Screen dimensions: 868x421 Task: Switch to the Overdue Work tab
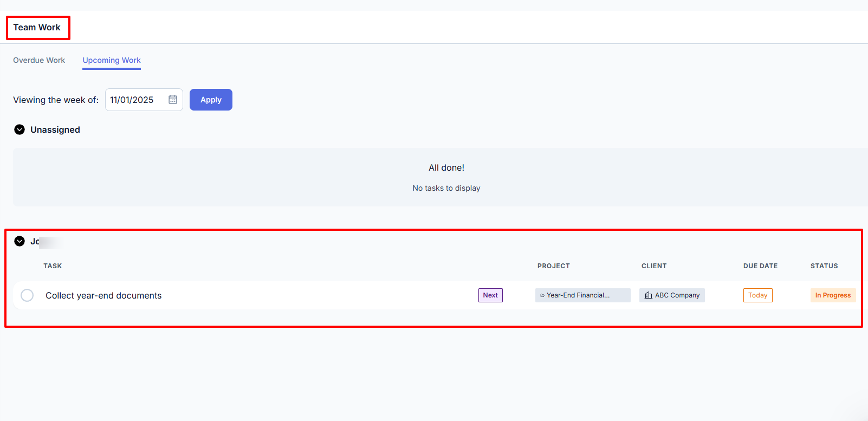[x=39, y=60]
